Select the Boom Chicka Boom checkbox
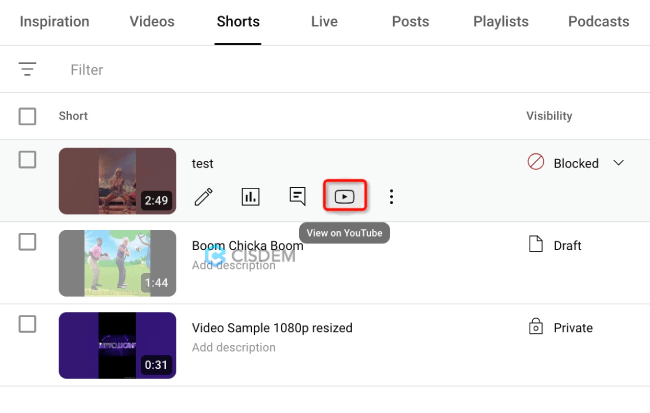The image size is (650, 413). click(28, 242)
